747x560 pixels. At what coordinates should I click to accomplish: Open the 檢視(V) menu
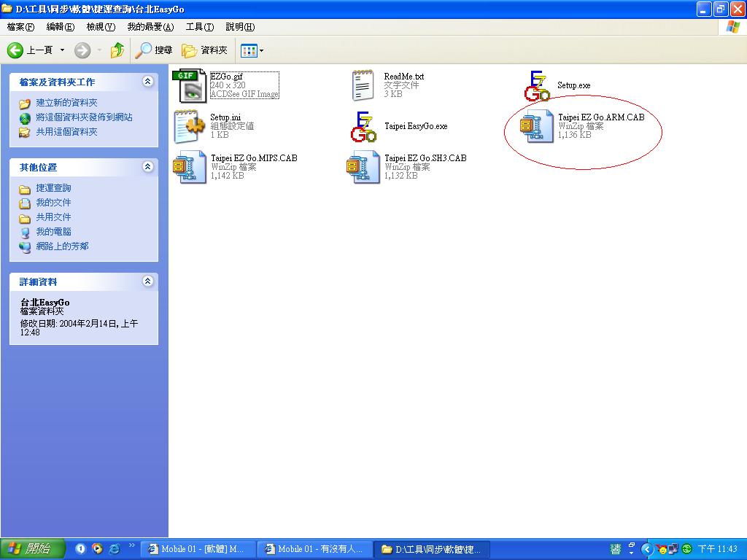pyautogui.click(x=101, y=27)
